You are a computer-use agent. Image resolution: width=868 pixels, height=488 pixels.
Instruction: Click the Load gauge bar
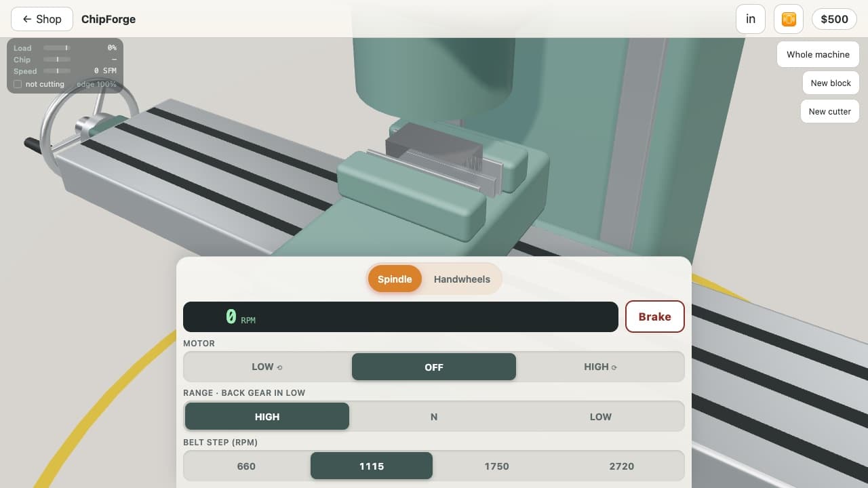point(57,48)
